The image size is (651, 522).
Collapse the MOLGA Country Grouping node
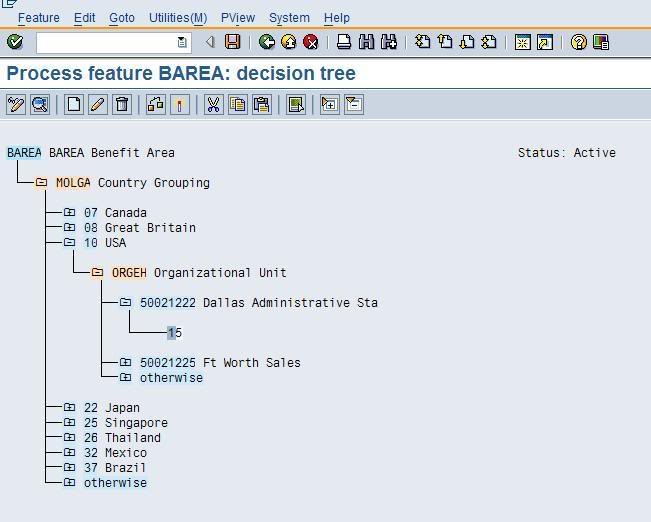pyautogui.click(x=41, y=182)
